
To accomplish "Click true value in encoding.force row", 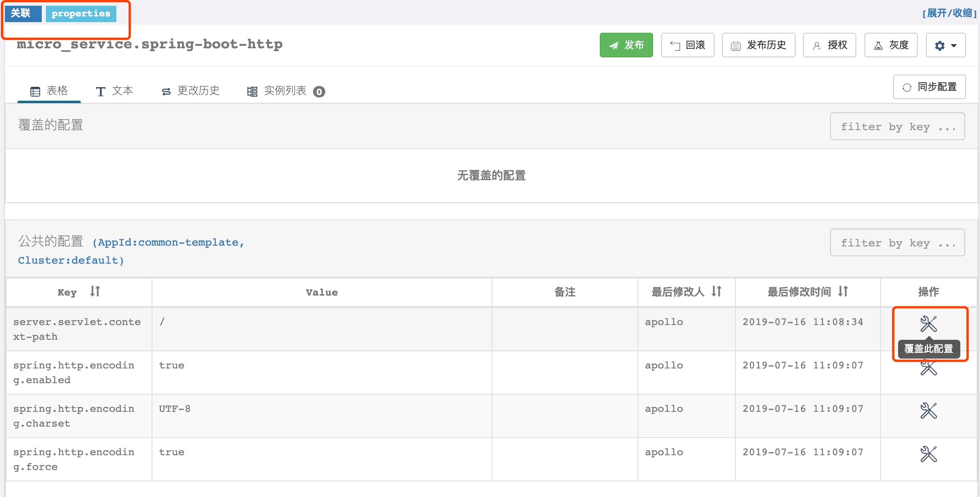I will coord(172,452).
